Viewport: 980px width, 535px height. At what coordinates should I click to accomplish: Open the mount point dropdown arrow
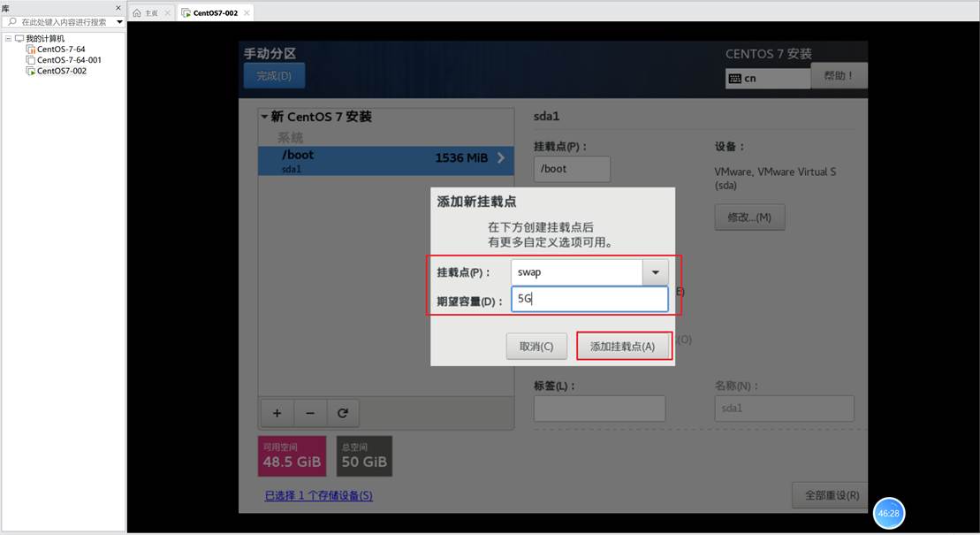coord(655,272)
